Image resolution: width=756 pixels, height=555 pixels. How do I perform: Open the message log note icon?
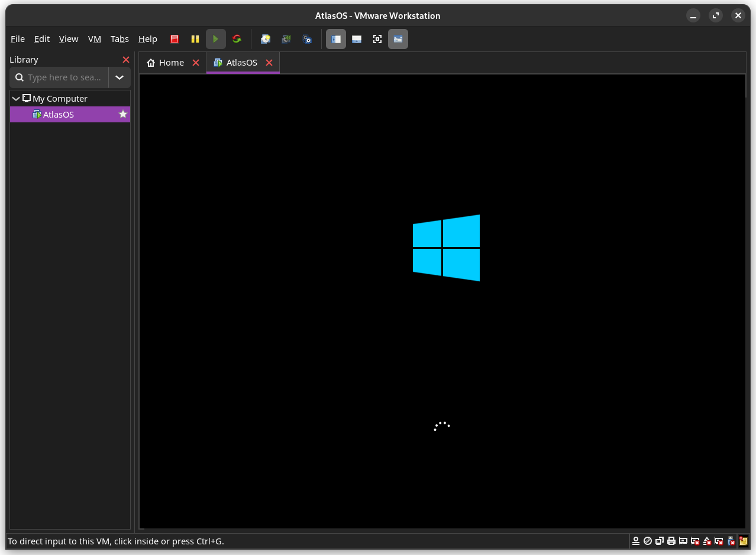743,541
